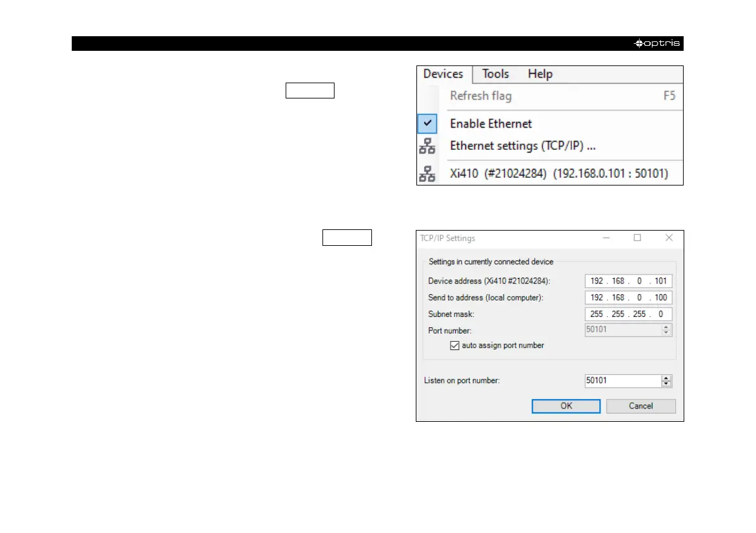Click the TCP/IP Settings title text
This screenshot has height=533, width=756.
[448, 238]
